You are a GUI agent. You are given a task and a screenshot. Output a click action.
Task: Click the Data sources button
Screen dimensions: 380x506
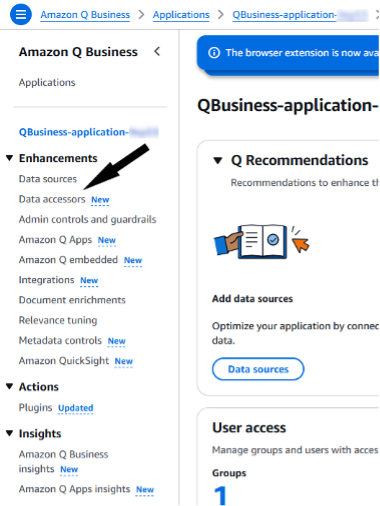click(x=258, y=369)
